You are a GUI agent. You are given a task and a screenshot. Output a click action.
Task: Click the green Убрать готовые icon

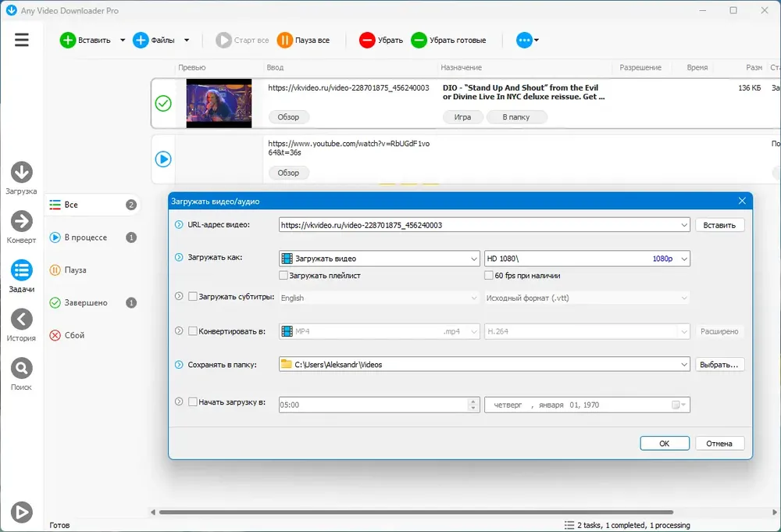pyautogui.click(x=419, y=41)
